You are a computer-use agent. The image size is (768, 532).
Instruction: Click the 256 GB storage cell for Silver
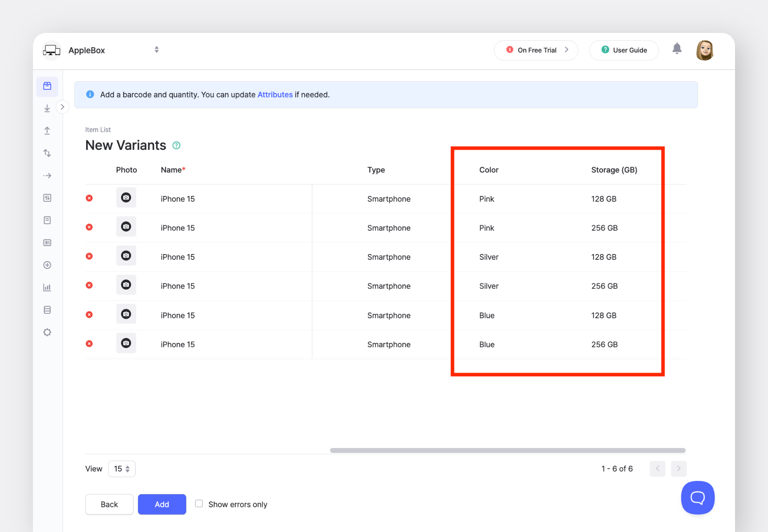[x=604, y=286]
